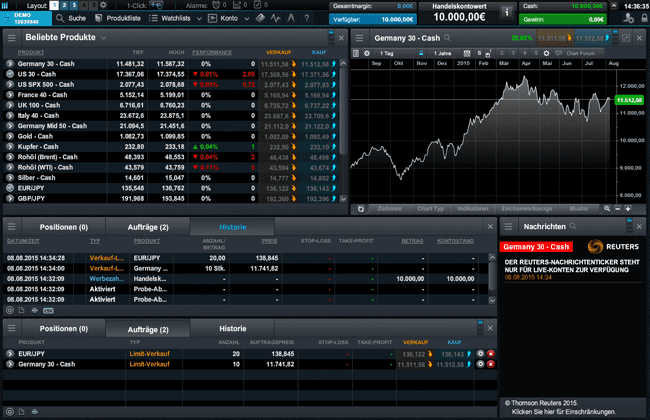
Task: Expand the Gold - Cash row arrow
Action: tap(10, 136)
